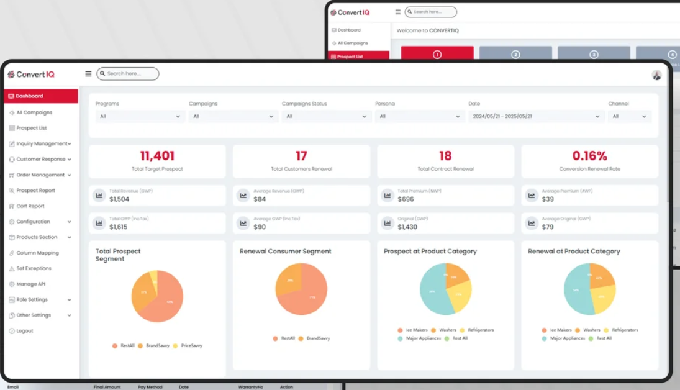Click the Inquiry Management sidebar icon
Image resolution: width=680 pixels, height=390 pixels.
[12, 144]
